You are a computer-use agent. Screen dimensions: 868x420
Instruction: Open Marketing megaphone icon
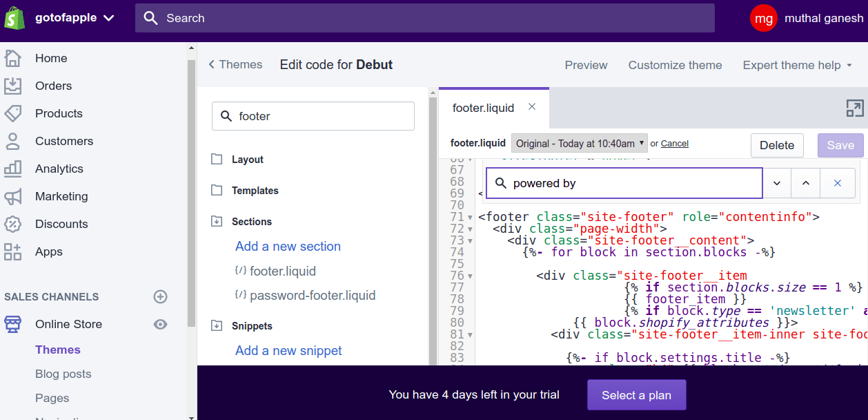click(13, 196)
